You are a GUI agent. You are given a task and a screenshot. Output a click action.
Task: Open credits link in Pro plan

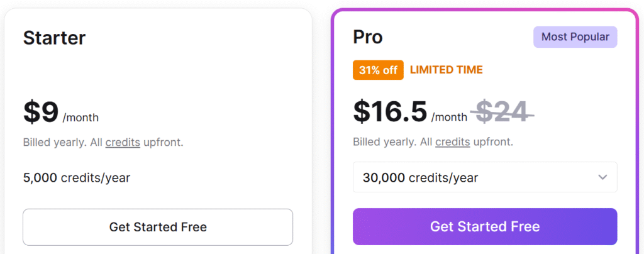tap(452, 142)
